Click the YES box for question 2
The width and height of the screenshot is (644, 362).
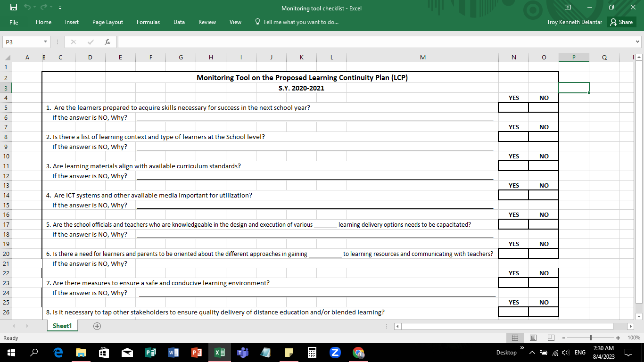pos(513,137)
